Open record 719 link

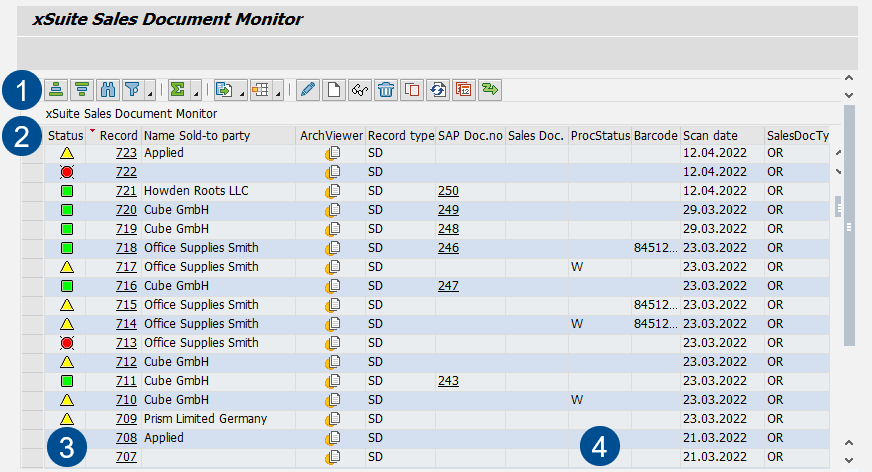pos(126,229)
